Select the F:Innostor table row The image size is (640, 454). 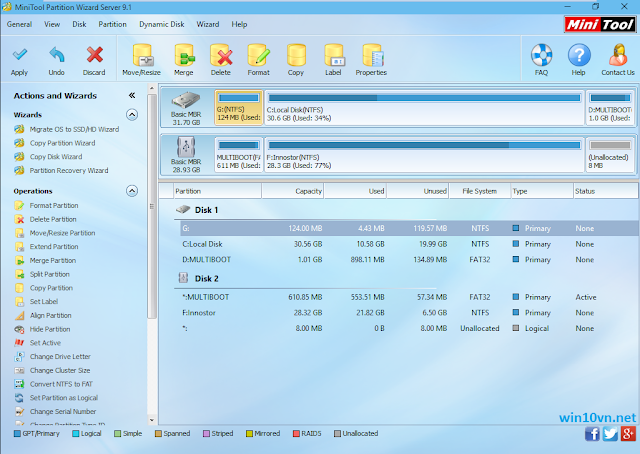[409, 313]
